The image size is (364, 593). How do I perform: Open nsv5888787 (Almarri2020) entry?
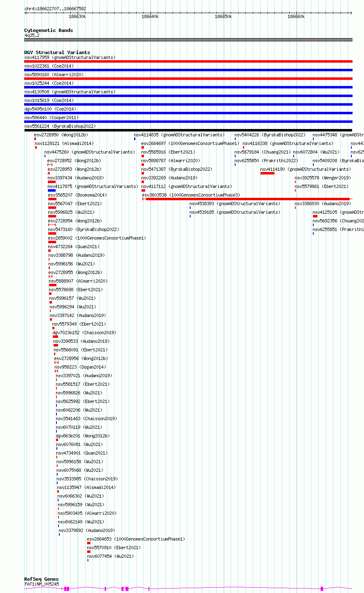[171, 161]
